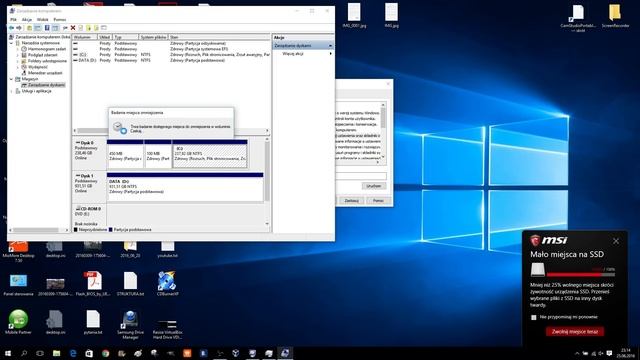Click the Stan column header
This screenshot has height=360, width=640.
(x=219, y=37)
